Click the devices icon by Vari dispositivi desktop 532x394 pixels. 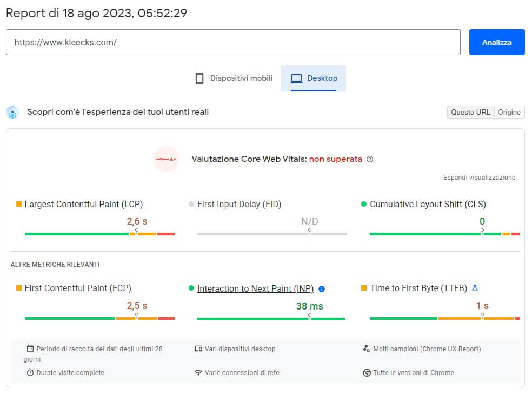click(198, 349)
